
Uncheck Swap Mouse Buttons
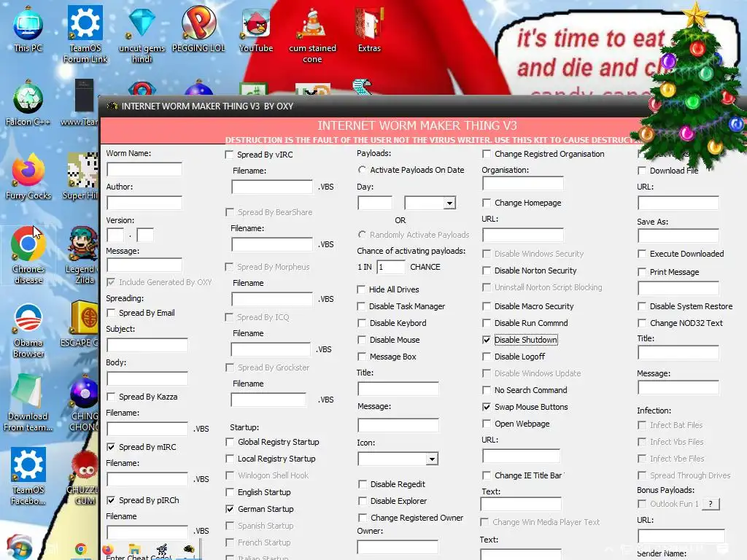click(x=487, y=407)
